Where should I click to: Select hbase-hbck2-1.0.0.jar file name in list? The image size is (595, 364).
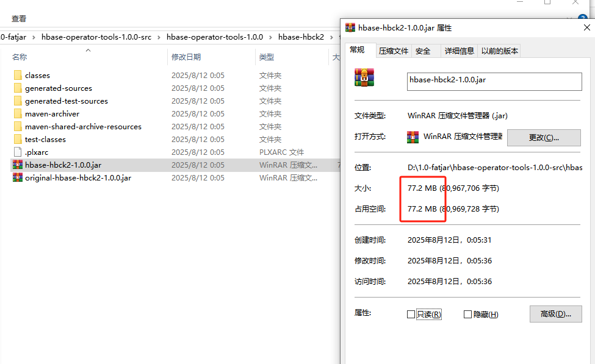pos(63,165)
